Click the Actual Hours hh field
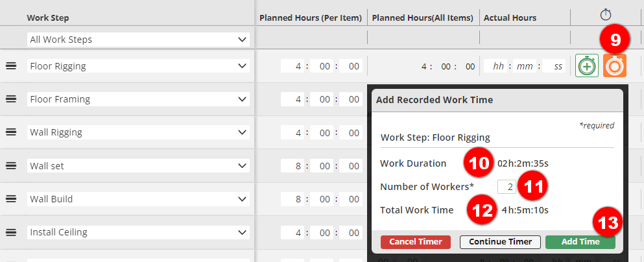 (x=498, y=66)
